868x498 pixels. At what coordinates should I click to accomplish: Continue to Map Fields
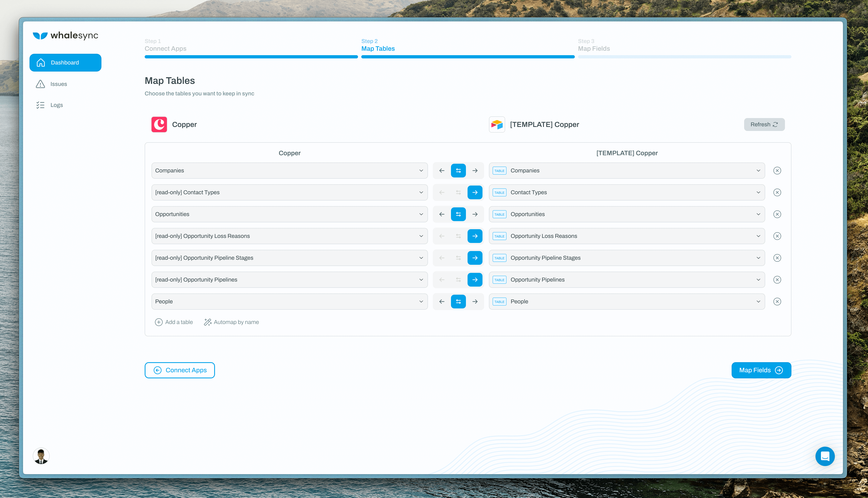pyautogui.click(x=761, y=370)
